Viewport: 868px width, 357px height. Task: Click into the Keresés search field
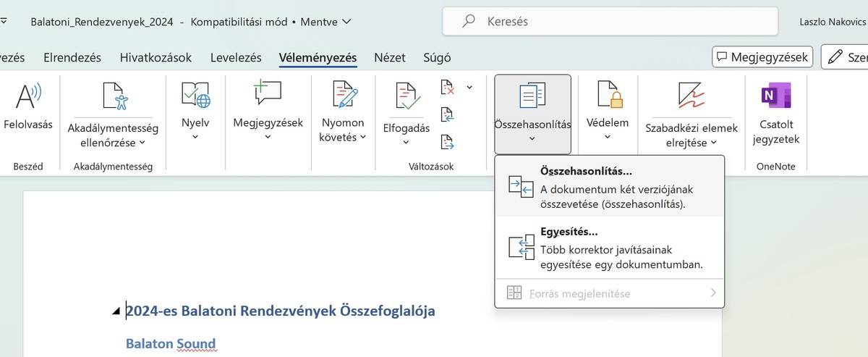tap(610, 22)
